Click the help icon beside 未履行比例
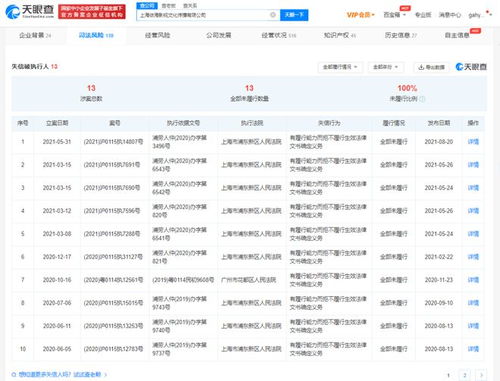Screen dimensions: 500x381 [422, 99]
